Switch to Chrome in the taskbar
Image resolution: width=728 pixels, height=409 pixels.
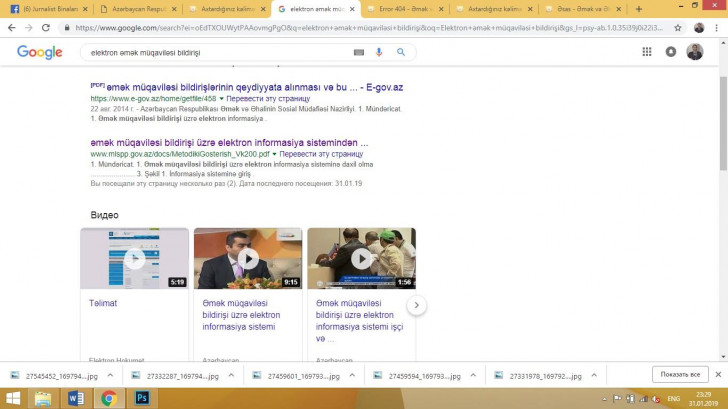(109, 398)
